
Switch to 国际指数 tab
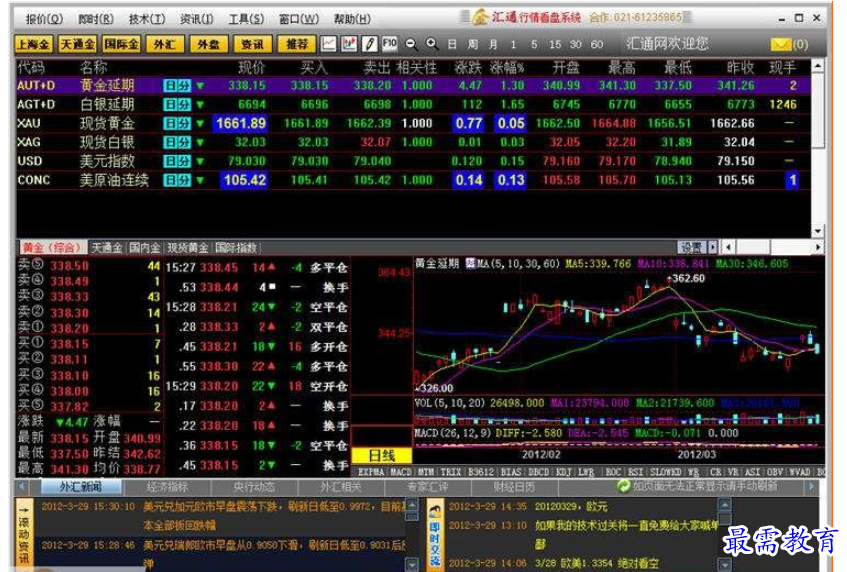[236, 248]
